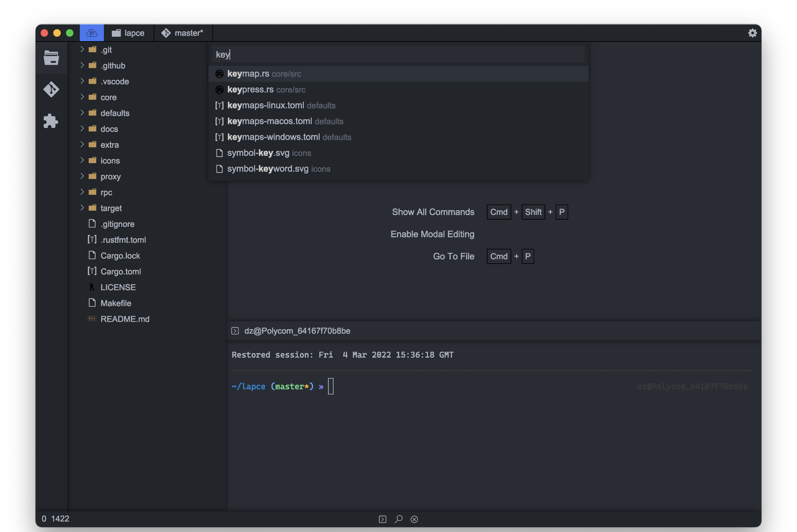797x532 pixels.
Task: Select keymap.rs result in palette
Action: [398, 74]
